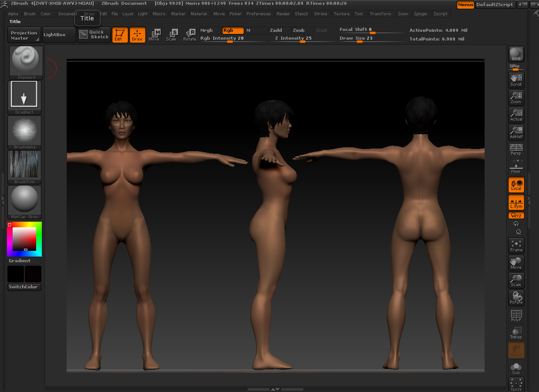
Task: Open the Render menu
Action: tap(283, 14)
